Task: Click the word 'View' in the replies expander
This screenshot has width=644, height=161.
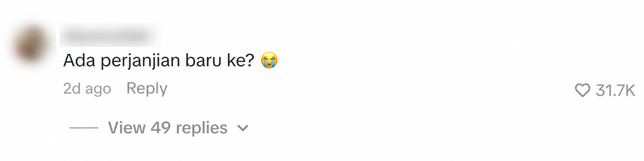Action: 127,128
